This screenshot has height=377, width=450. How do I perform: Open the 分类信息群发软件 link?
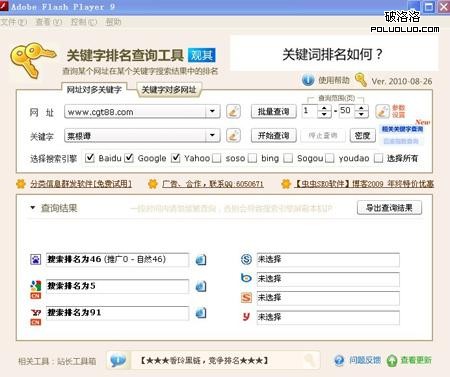pos(81,184)
